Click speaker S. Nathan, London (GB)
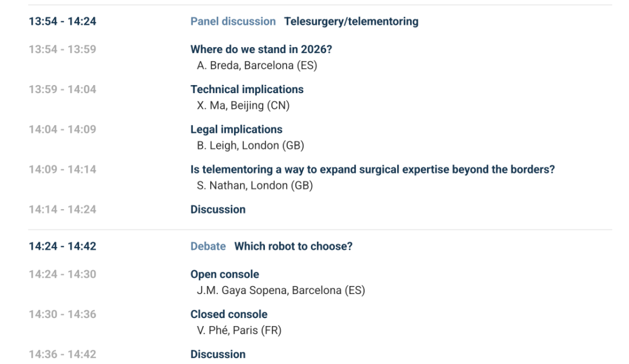Screen dimensions: 629x364 pos(255,186)
